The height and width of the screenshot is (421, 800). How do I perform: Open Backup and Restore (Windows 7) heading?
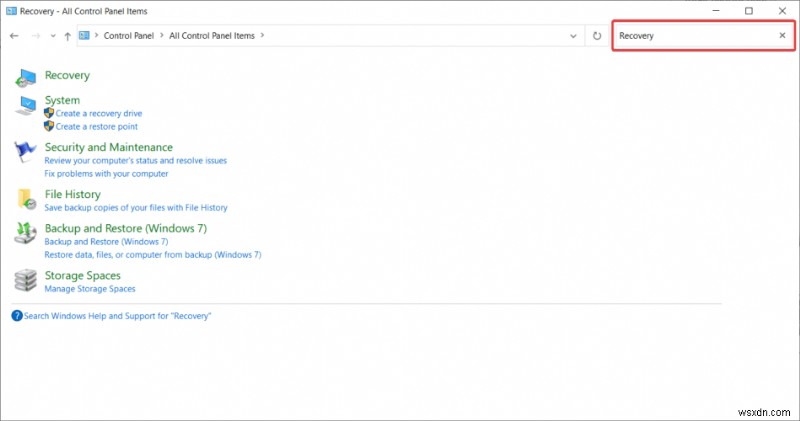coord(126,228)
